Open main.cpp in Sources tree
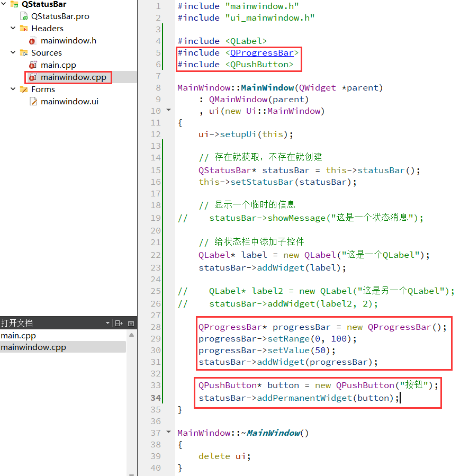This screenshot has width=460, height=476. click(58, 65)
